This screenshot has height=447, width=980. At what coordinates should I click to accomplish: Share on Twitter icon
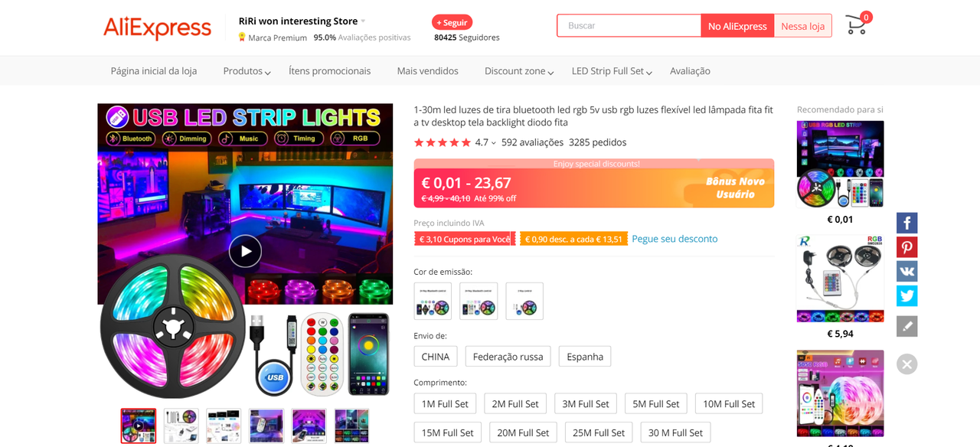(907, 296)
